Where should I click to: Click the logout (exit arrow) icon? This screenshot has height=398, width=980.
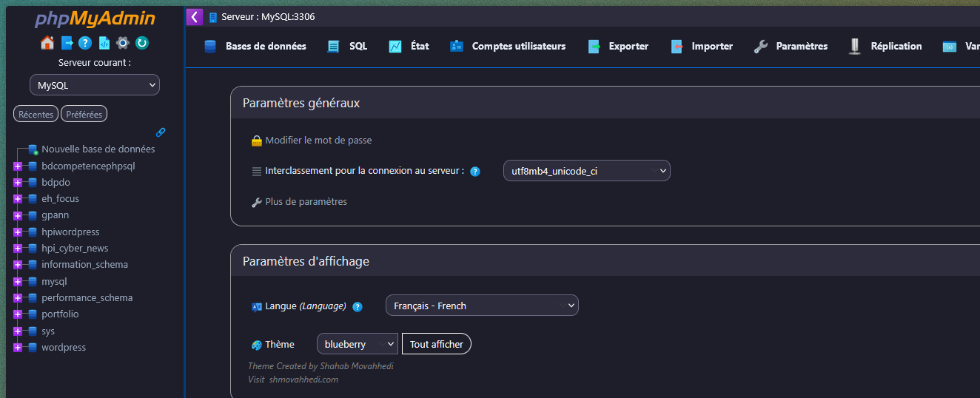click(67, 43)
